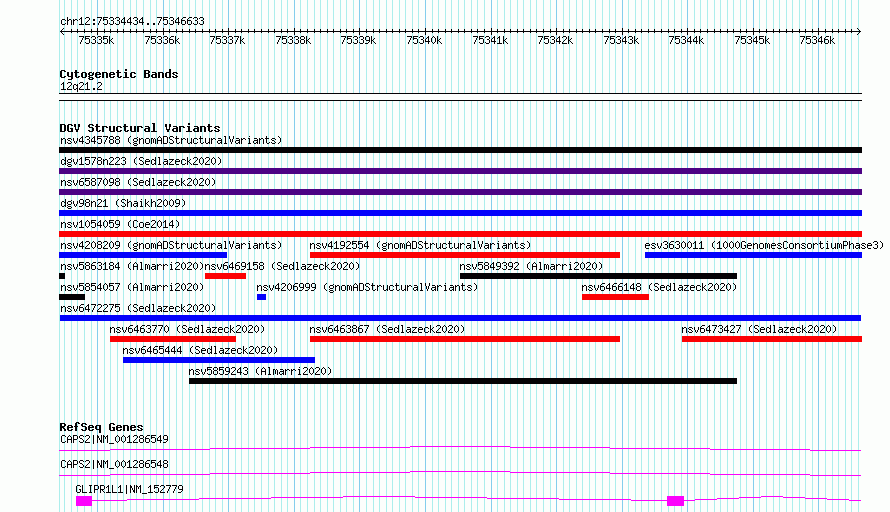This screenshot has width=890, height=512.
Task: Click the 75338k ruler tick label
Action: pos(293,40)
